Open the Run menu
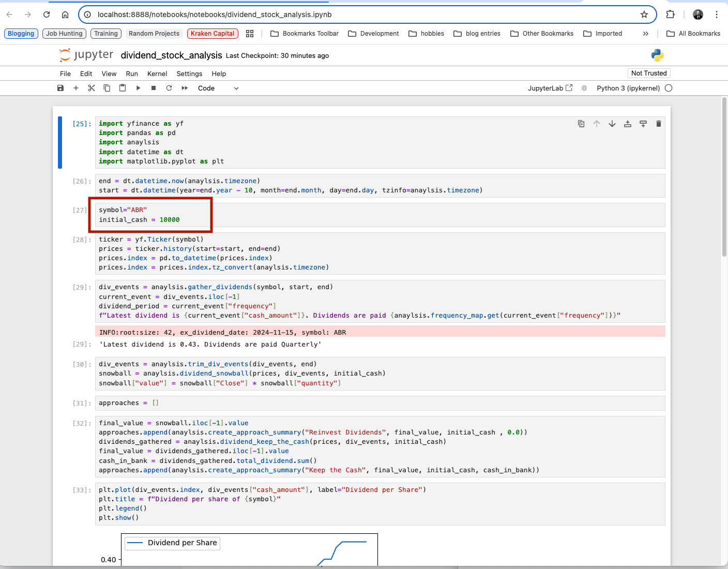728x569 pixels. point(132,73)
